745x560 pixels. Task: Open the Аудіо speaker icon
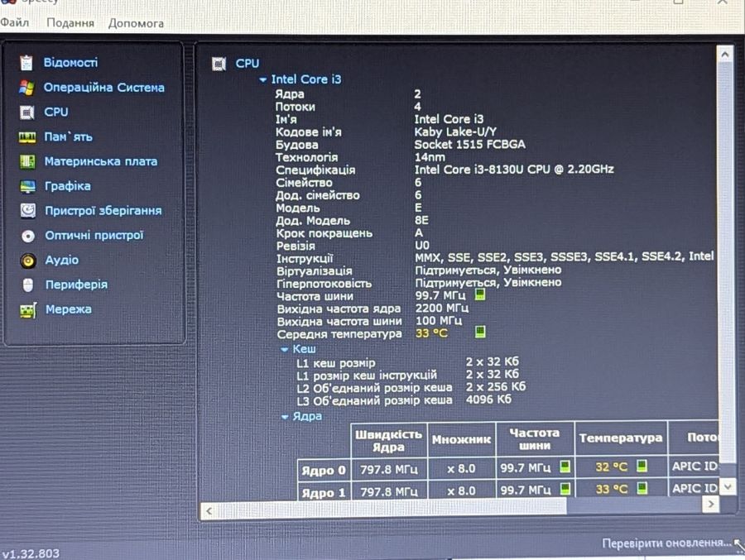[x=28, y=261]
